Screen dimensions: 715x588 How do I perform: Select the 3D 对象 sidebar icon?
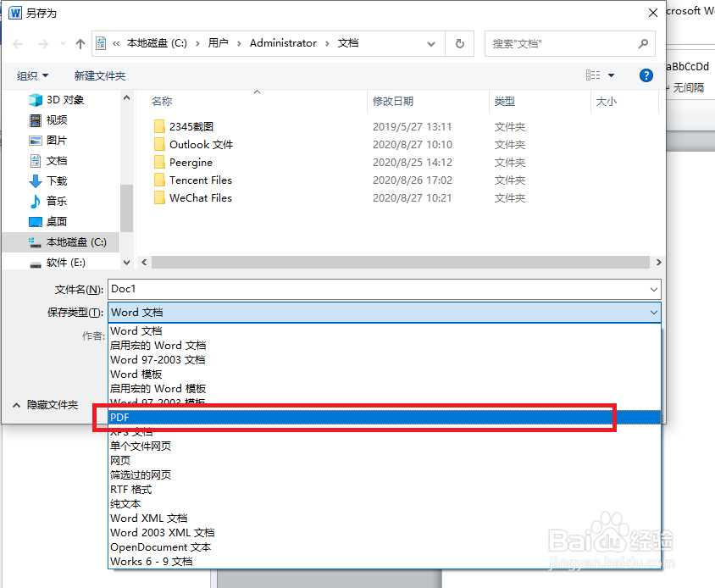(36, 99)
